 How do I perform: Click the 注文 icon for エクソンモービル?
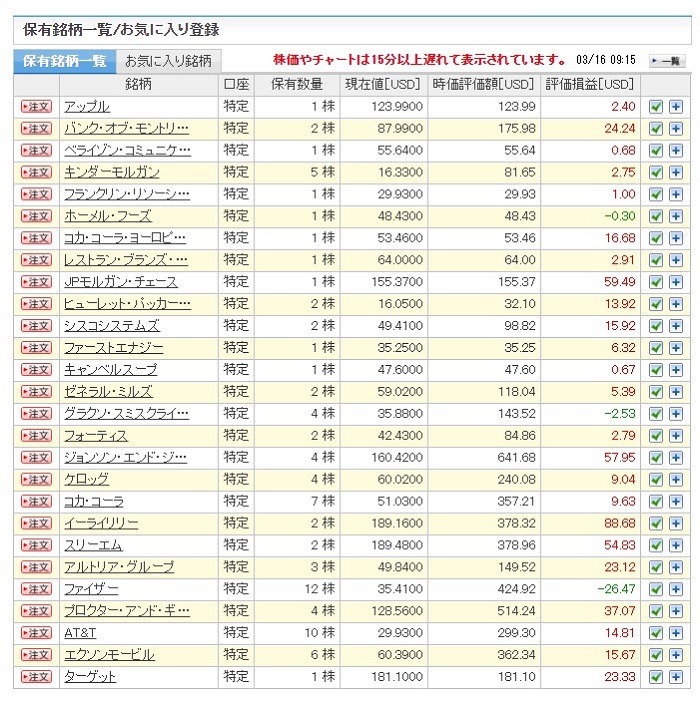point(36,655)
